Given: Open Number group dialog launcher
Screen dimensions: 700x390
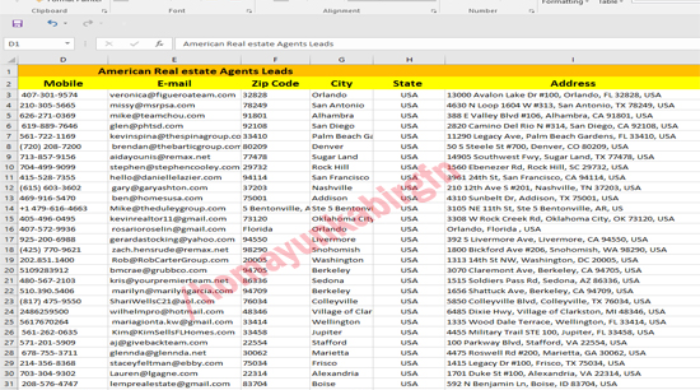Looking at the screenshot, I should [531, 11].
